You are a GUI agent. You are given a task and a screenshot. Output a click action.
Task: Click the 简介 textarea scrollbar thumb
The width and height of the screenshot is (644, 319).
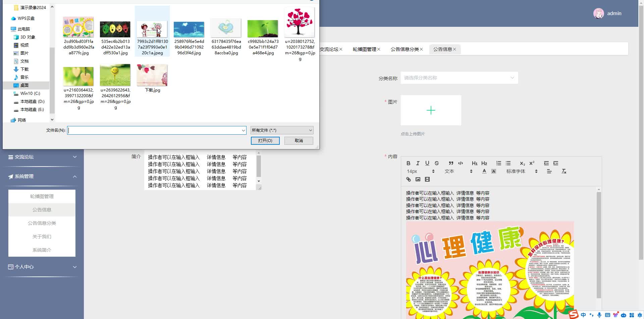[x=259, y=166]
